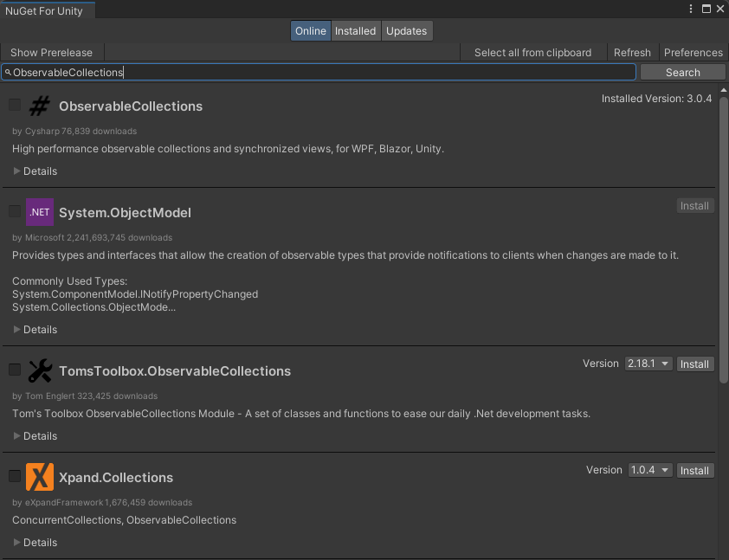Install TomsToolbox.ObservableCollections package
This screenshot has width=729, height=560.
pyautogui.click(x=694, y=364)
